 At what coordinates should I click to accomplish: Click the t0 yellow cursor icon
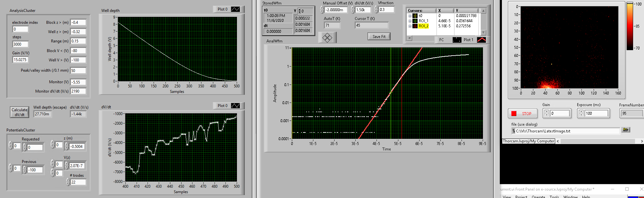coord(415,16)
